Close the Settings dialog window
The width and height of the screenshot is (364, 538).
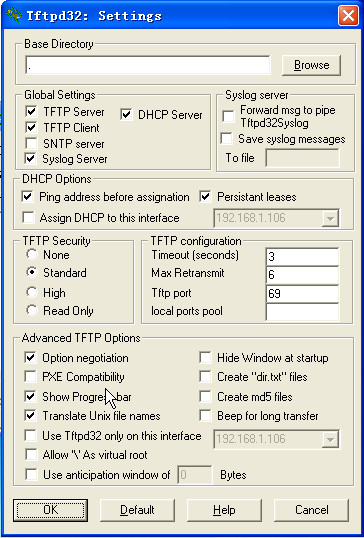coord(348,16)
